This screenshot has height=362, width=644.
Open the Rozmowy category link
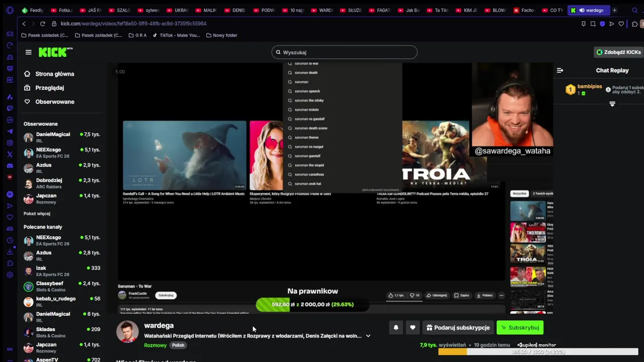(155, 345)
